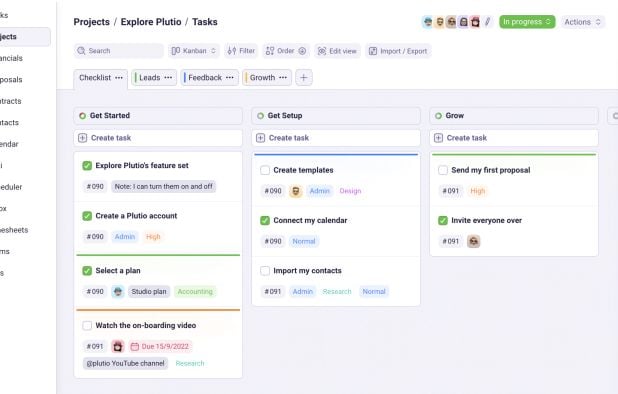The width and height of the screenshot is (618, 394).
Task: Open the Actions dropdown
Action: coord(583,22)
